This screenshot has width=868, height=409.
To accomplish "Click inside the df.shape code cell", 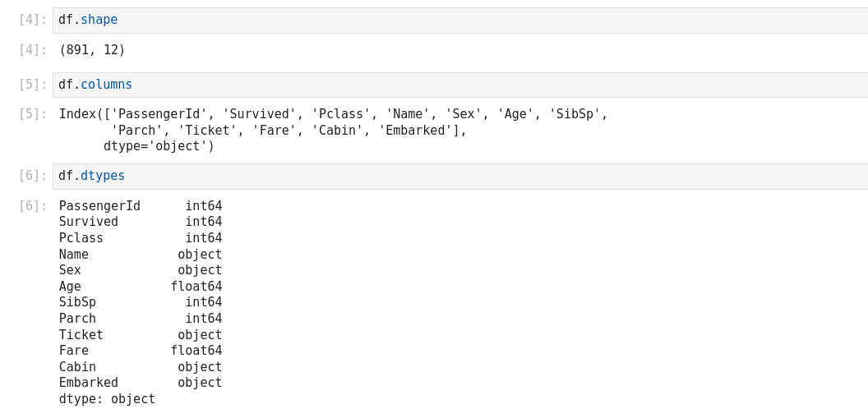I will (460, 21).
